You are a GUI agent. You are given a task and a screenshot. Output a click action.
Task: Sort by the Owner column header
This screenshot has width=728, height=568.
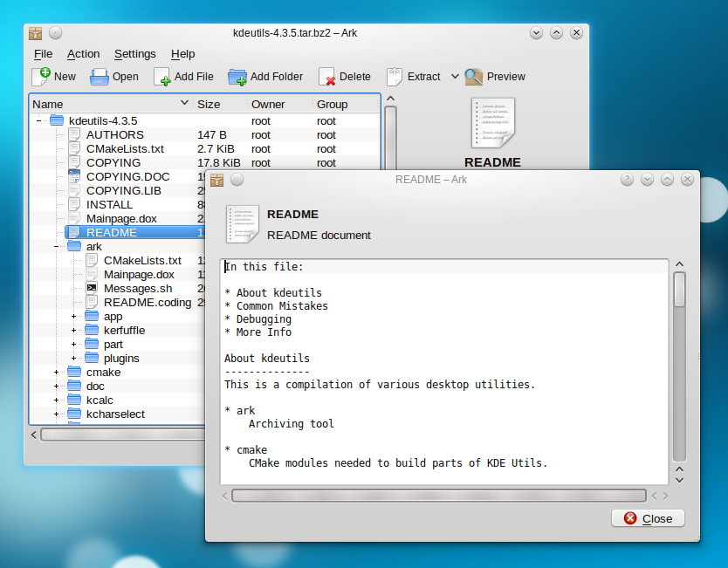tap(280, 104)
